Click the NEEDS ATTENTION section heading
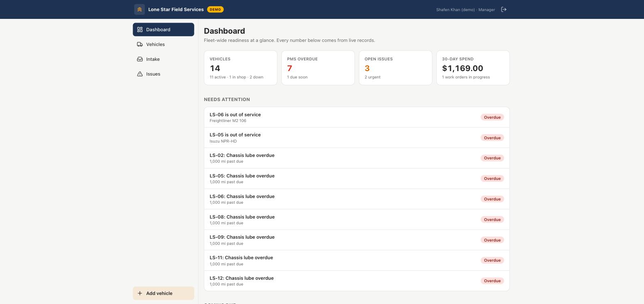Viewport: 644px width, 304px height. pos(227,99)
